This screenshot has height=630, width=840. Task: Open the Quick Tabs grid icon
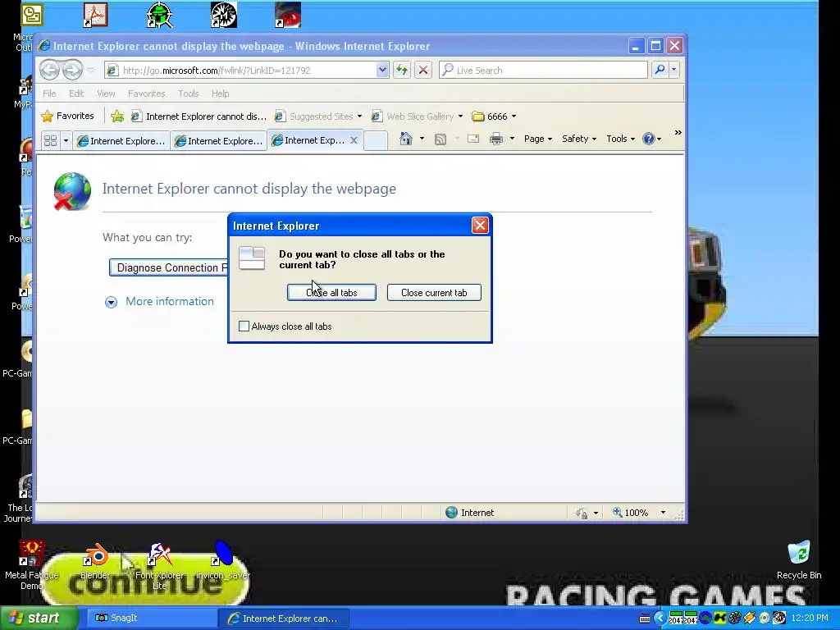pyautogui.click(x=50, y=141)
